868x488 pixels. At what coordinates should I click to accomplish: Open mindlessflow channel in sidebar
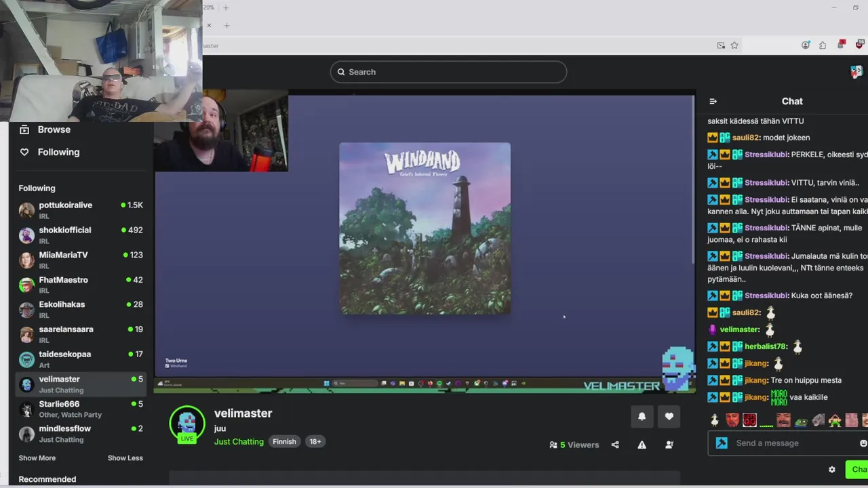[x=81, y=434]
